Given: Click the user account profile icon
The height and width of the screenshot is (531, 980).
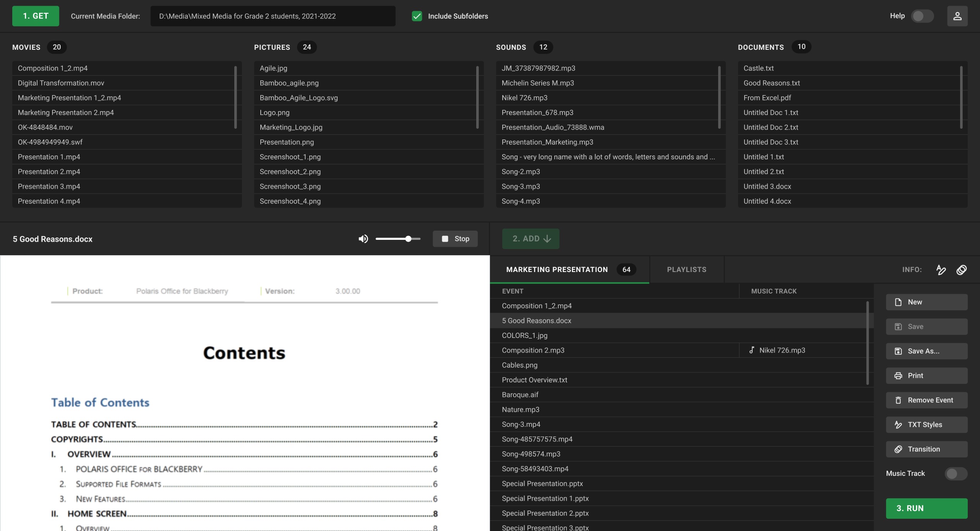Looking at the screenshot, I should [x=957, y=16].
